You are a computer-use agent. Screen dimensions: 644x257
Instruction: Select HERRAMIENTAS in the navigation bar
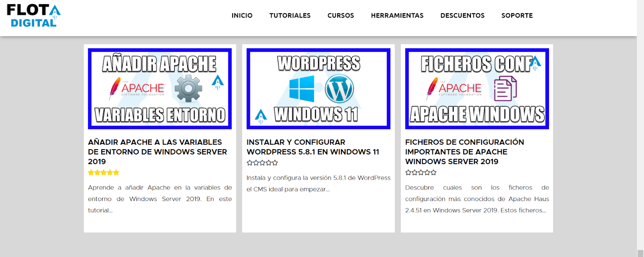tap(397, 16)
